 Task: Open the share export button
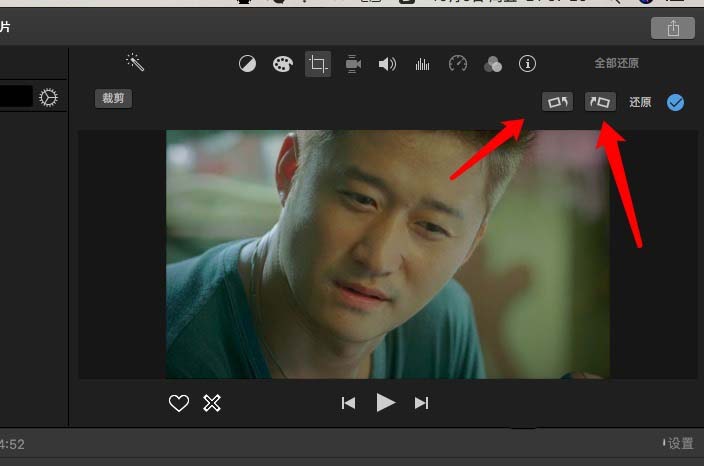pyautogui.click(x=673, y=28)
